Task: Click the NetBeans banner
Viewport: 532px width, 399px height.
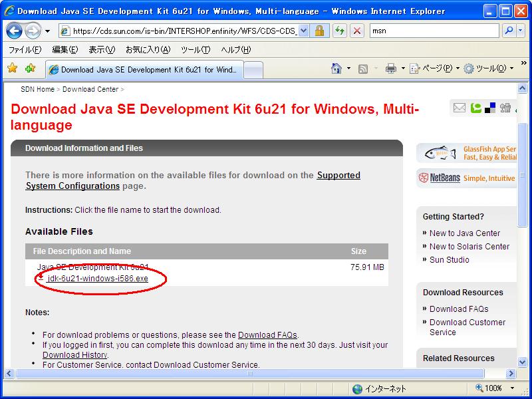Action: tap(467, 178)
